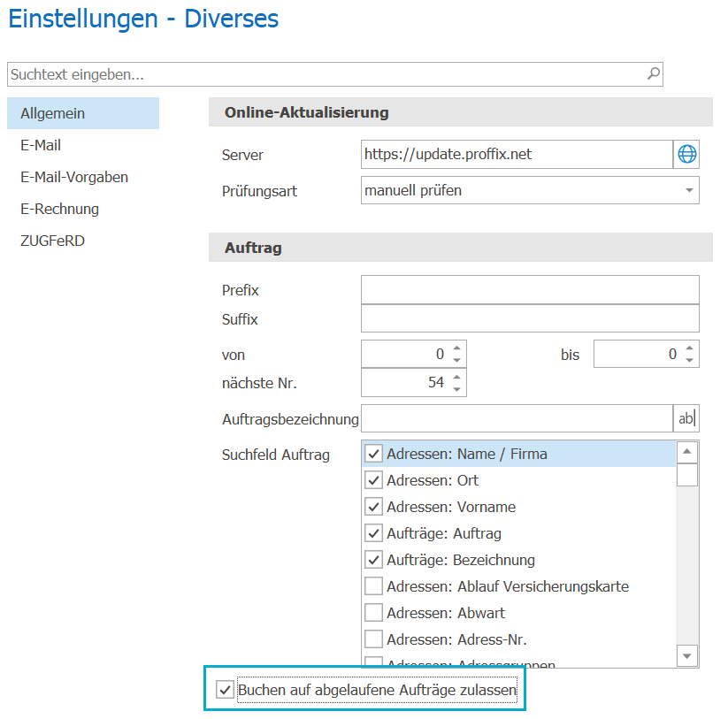Image resolution: width=728 pixels, height=719 pixels.
Task: Click the Prefix input field
Action: (x=530, y=290)
